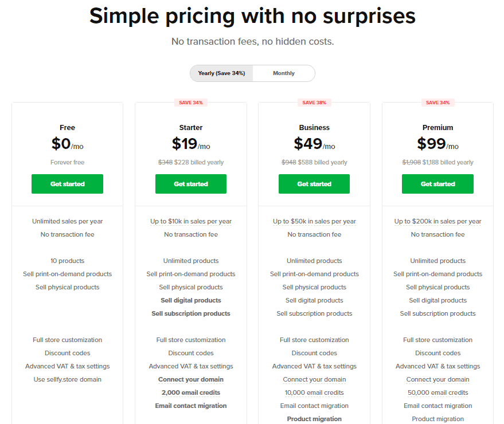Click SAVE 38% badge on Business plan

(314, 103)
